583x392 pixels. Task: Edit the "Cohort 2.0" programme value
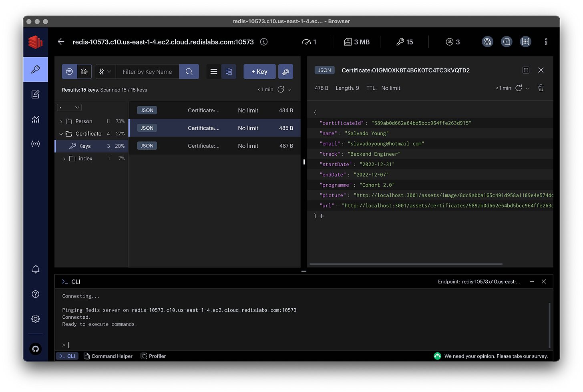(377, 185)
